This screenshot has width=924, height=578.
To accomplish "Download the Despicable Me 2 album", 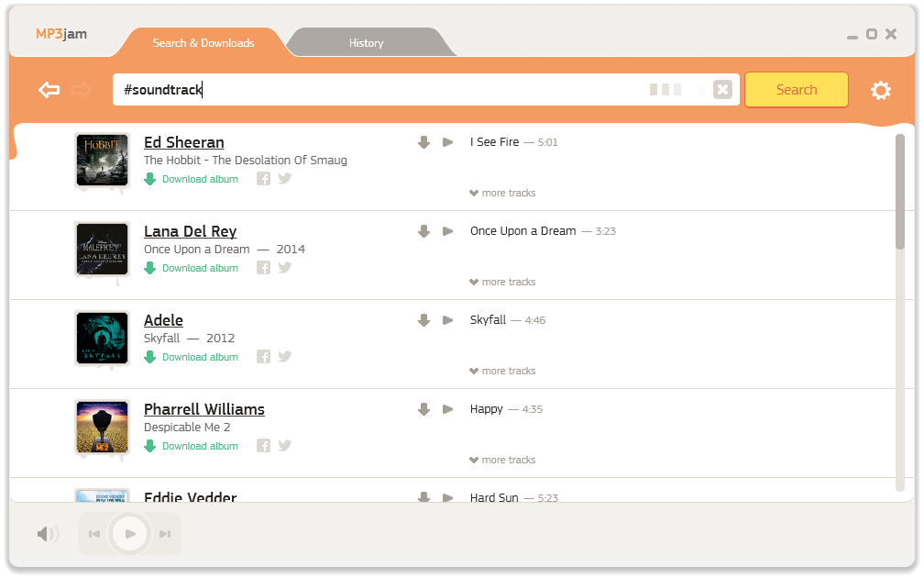I will tap(192, 447).
